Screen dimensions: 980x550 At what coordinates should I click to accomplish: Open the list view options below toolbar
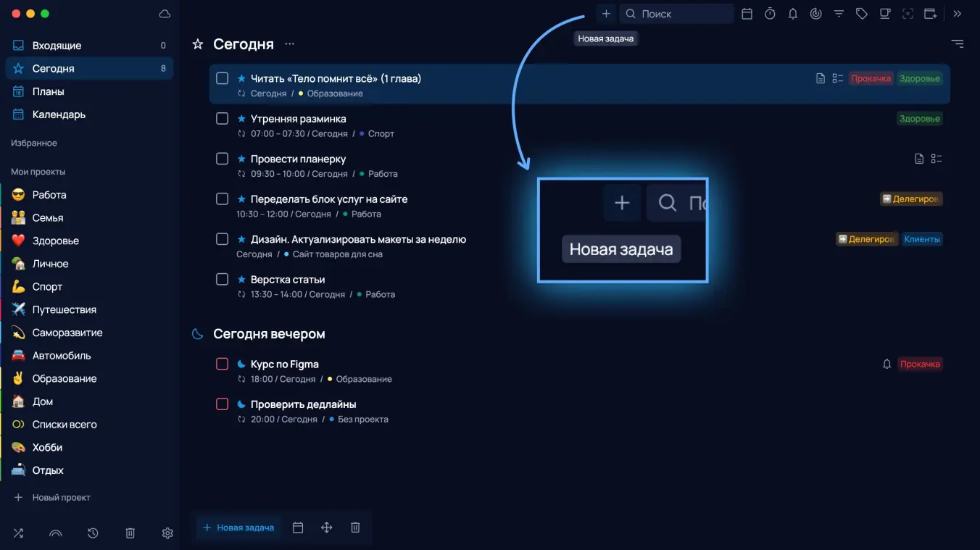coord(957,44)
